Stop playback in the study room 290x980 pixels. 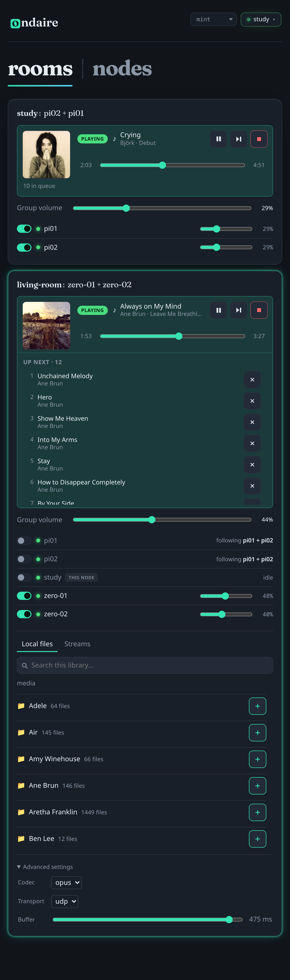tap(259, 139)
